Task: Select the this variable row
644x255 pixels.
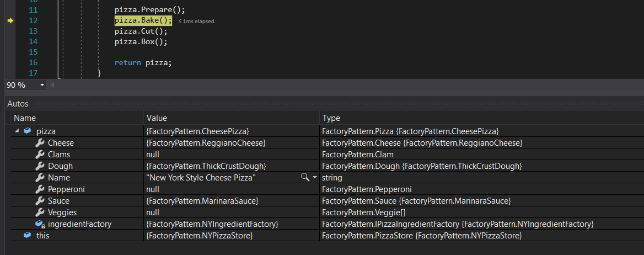Action: [328, 236]
